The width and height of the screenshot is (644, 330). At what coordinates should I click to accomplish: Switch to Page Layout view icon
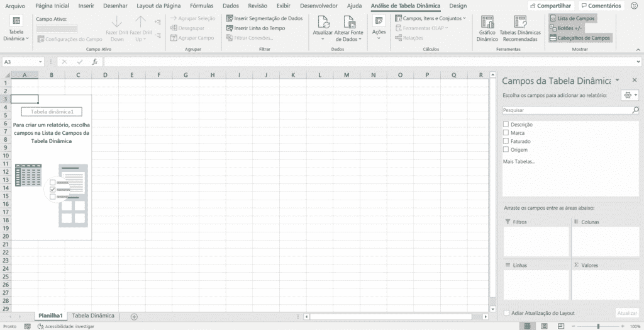(x=544, y=326)
